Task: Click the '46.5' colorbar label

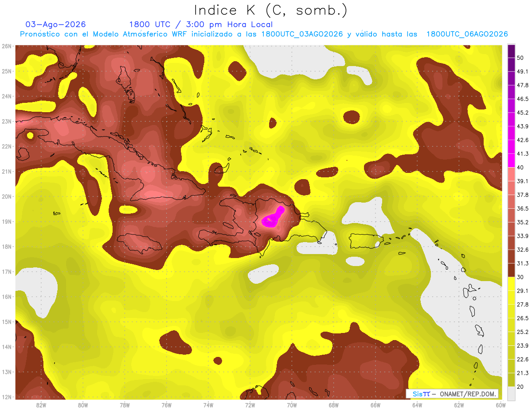Action: [523, 99]
